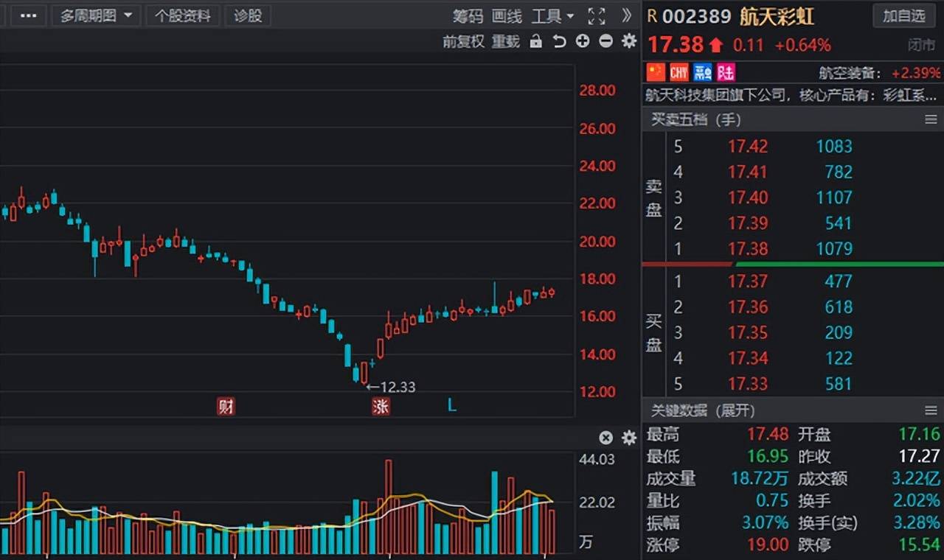Expand the 关键数据 (展开) section
This screenshot has width=944, height=560.
click(x=703, y=410)
